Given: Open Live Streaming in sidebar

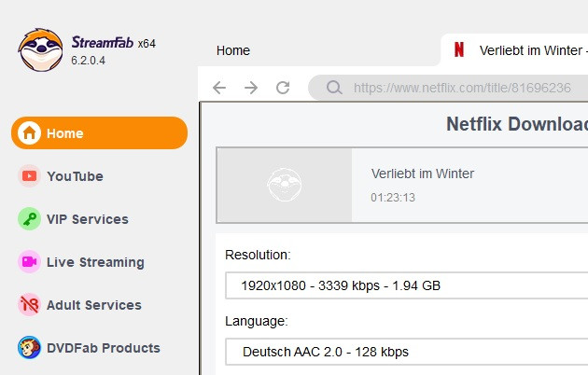Looking at the screenshot, I should tap(95, 262).
